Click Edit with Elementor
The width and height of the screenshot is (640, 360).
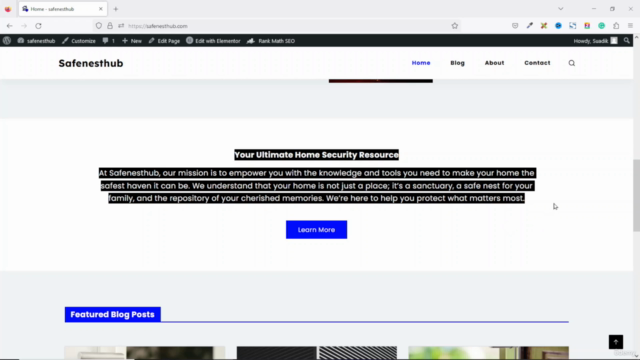click(213, 41)
